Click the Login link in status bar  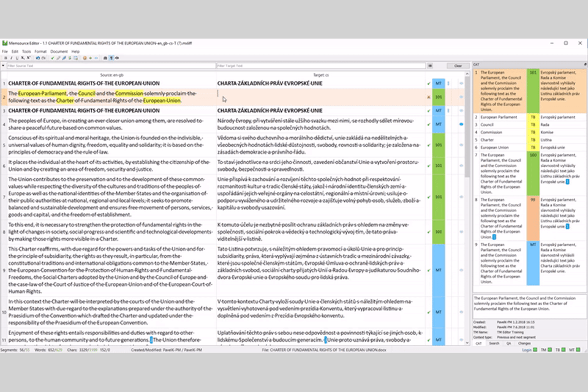527,350
